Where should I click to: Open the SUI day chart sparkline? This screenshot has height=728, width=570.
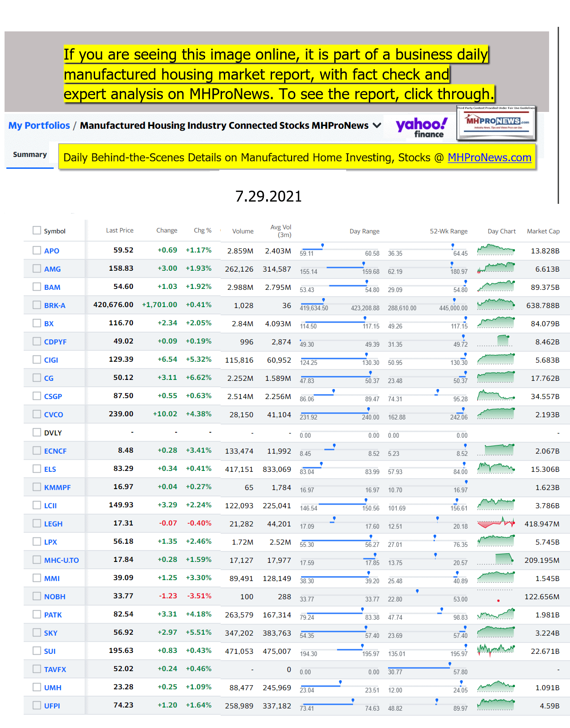(x=496, y=650)
